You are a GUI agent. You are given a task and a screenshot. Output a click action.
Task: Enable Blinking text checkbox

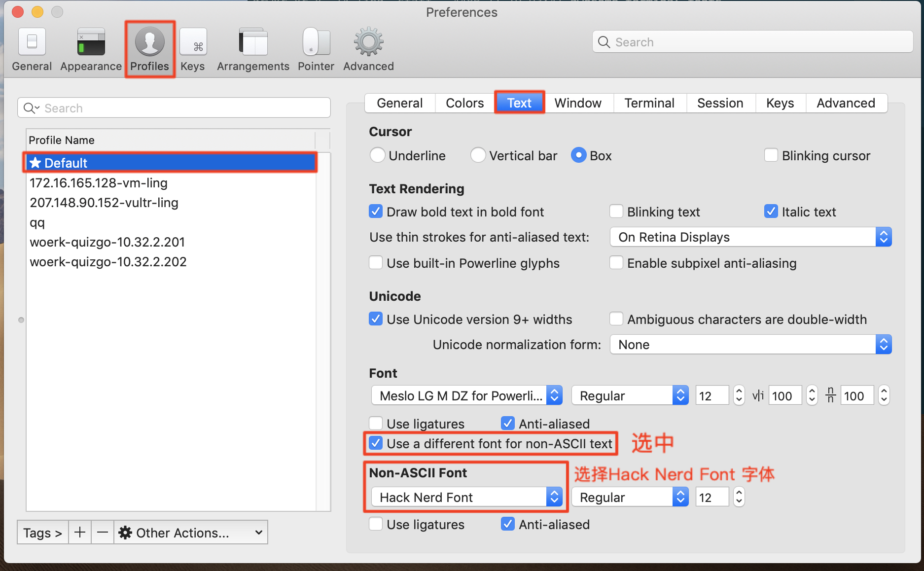click(616, 212)
